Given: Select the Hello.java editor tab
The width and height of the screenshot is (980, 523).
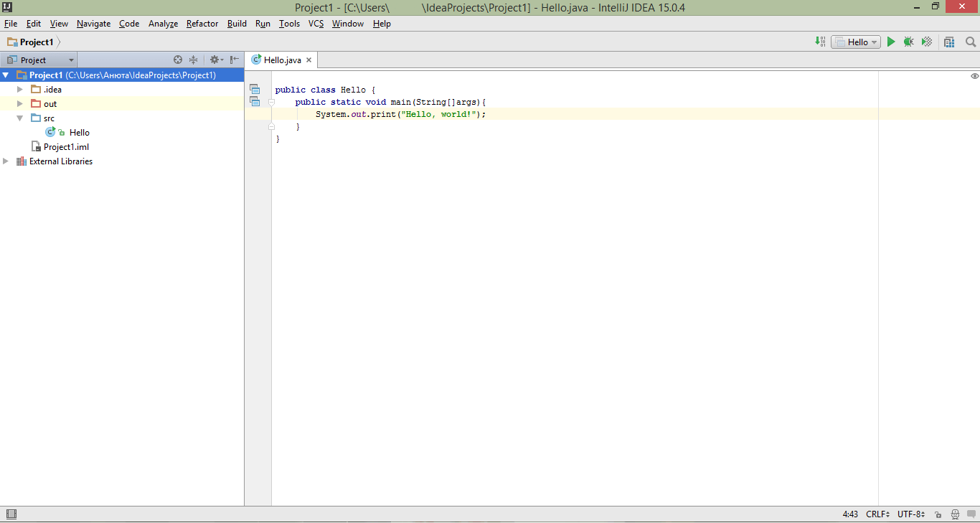Looking at the screenshot, I should 281,60.
